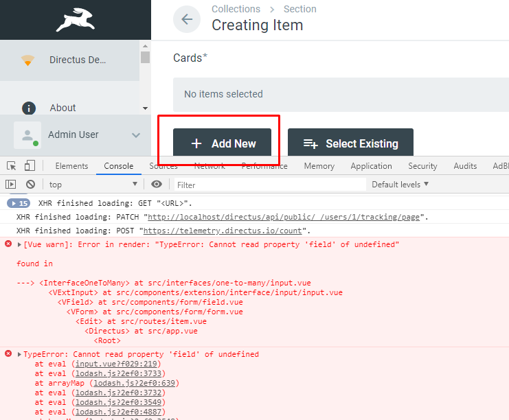Click the Directus De... project signal icon
Image resolution: width=509 pixels, height=420 pixels.
point(28,60)
